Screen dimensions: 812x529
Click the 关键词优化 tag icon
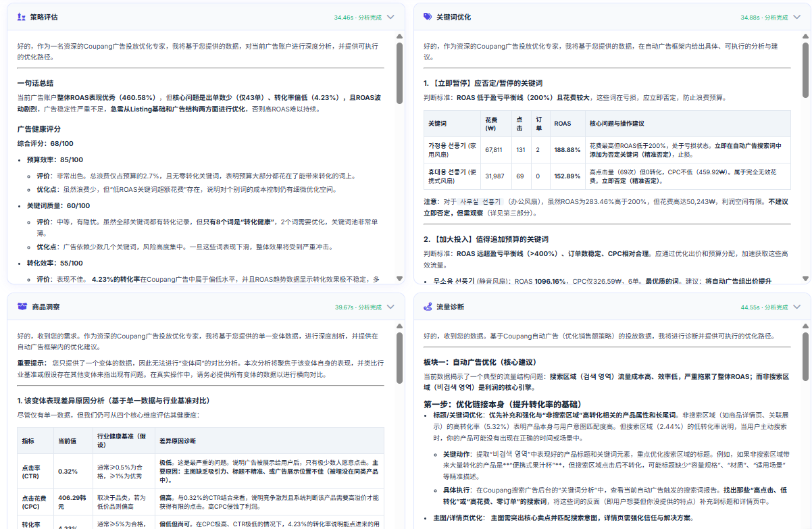428,16
